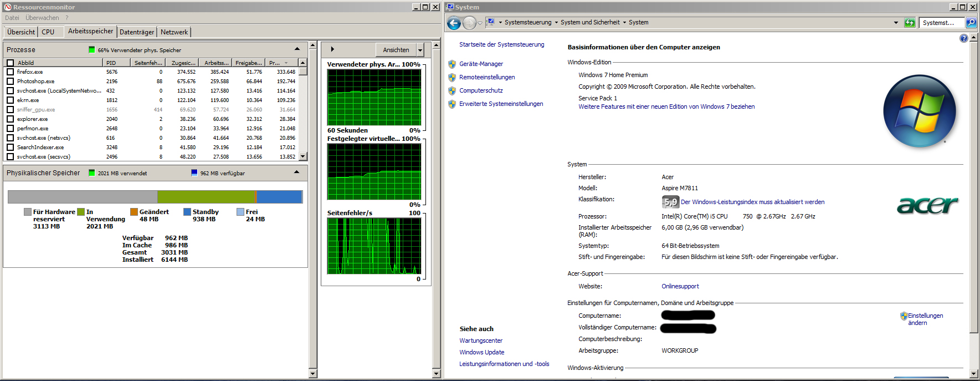Check the SearchIndexer.exe process checkbox
The image size is (980, 381).
(10, 148)
